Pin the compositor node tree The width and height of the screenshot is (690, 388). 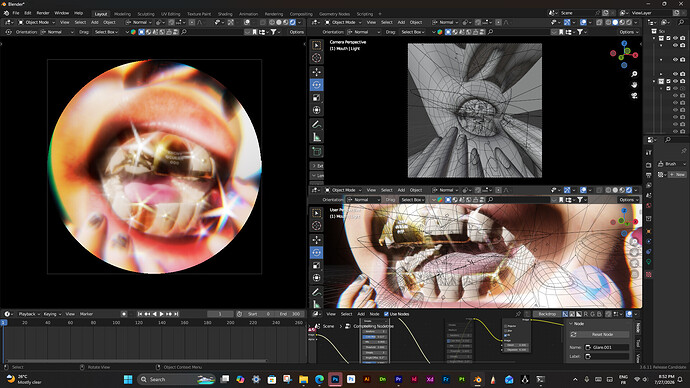click(x=518, y=314)
